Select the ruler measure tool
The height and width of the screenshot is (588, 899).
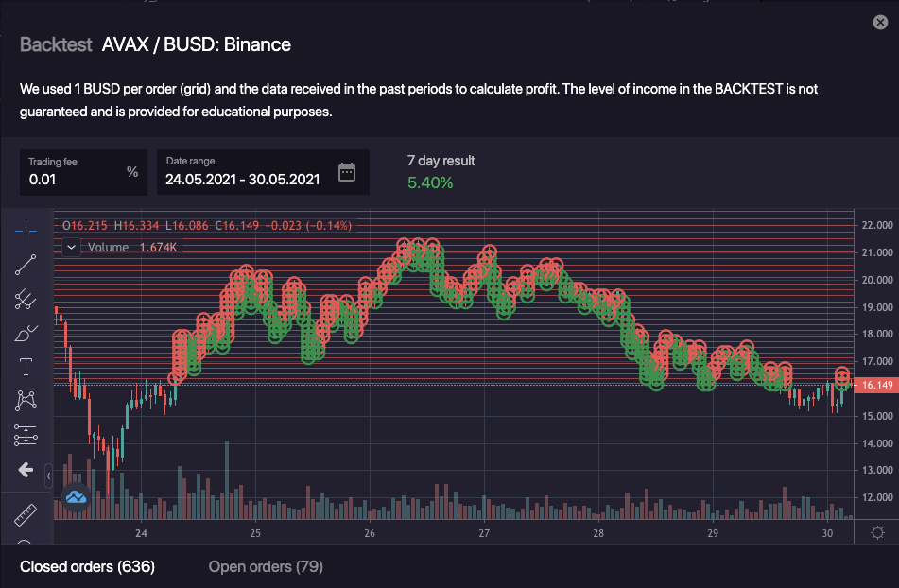pyautogui.click(x=26, y=515)
